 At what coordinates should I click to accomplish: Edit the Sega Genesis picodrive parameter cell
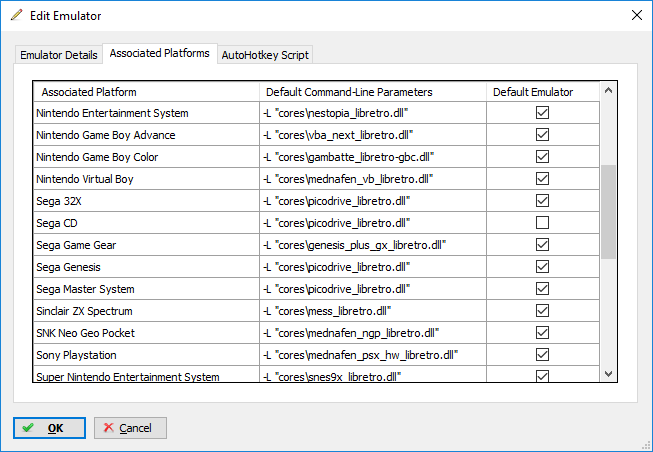373,267
